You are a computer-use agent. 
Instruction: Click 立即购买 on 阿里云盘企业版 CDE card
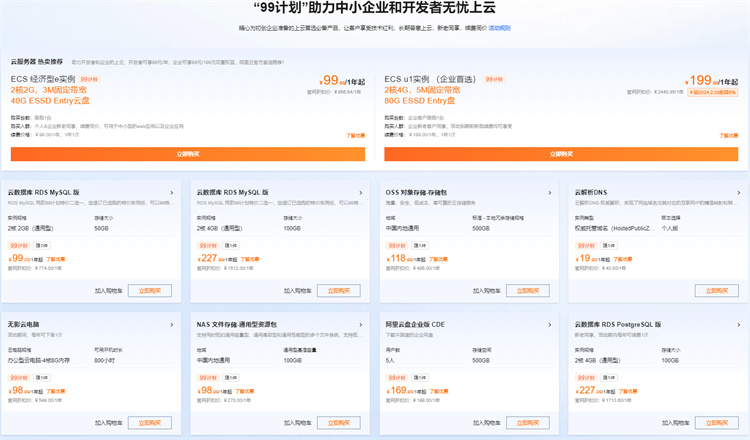(x=528, y=423)
